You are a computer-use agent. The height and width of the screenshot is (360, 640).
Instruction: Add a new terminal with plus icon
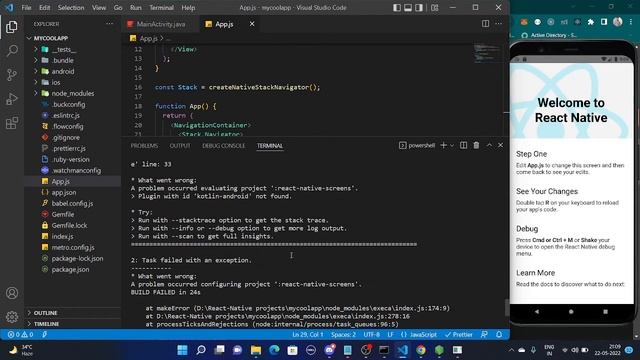pyautogui.click(x=443, y=145)
